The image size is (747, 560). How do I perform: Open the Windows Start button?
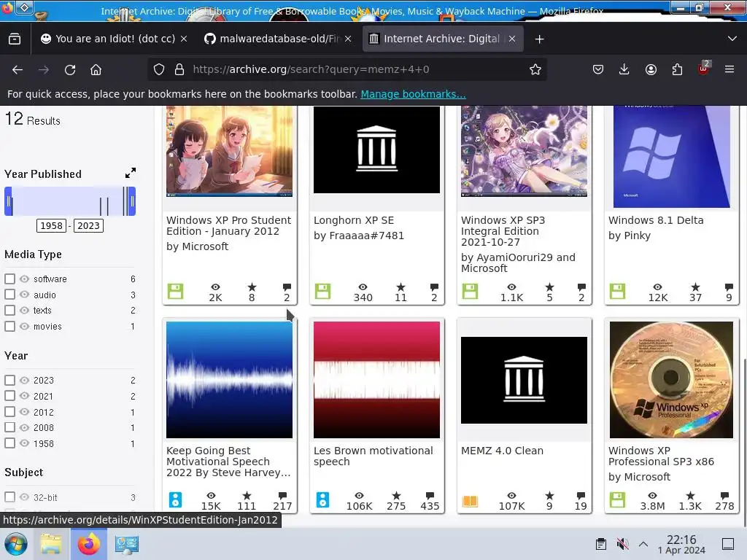(16, 544)
